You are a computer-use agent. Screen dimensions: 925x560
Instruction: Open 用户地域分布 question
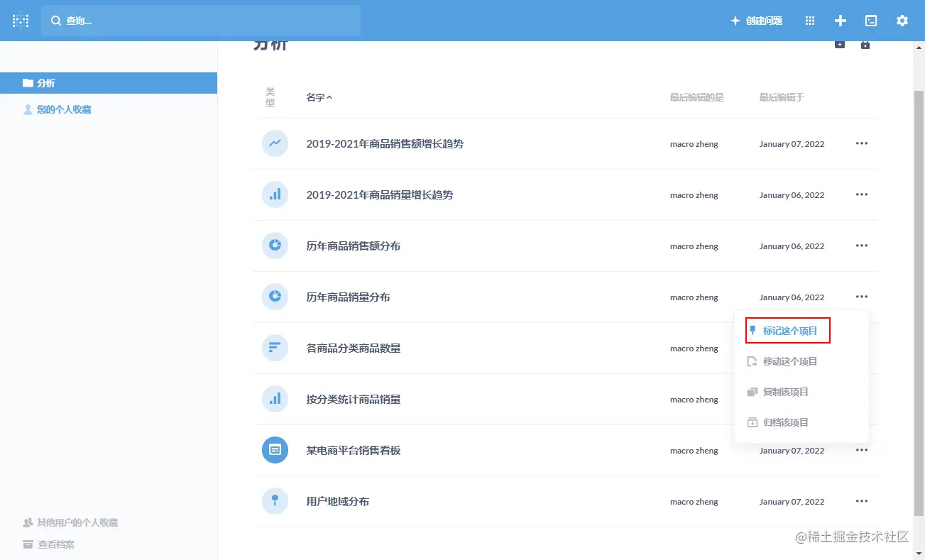coord(338,501)
